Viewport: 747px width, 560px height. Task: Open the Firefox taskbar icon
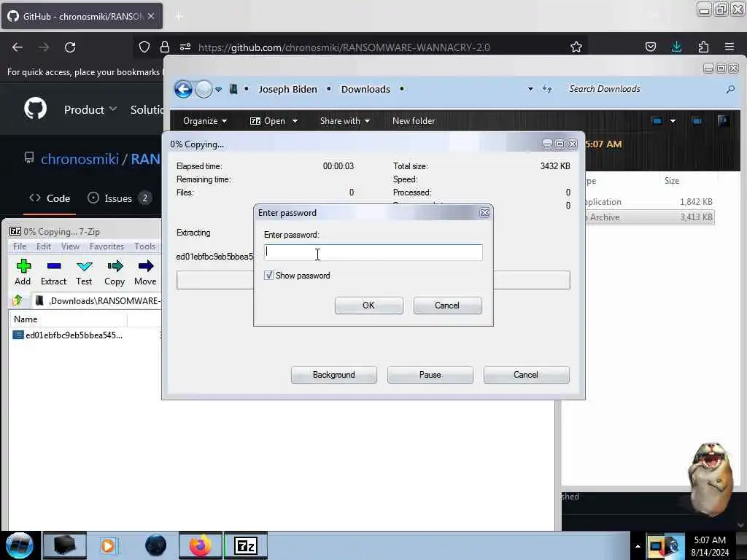[x=201, y=545]
